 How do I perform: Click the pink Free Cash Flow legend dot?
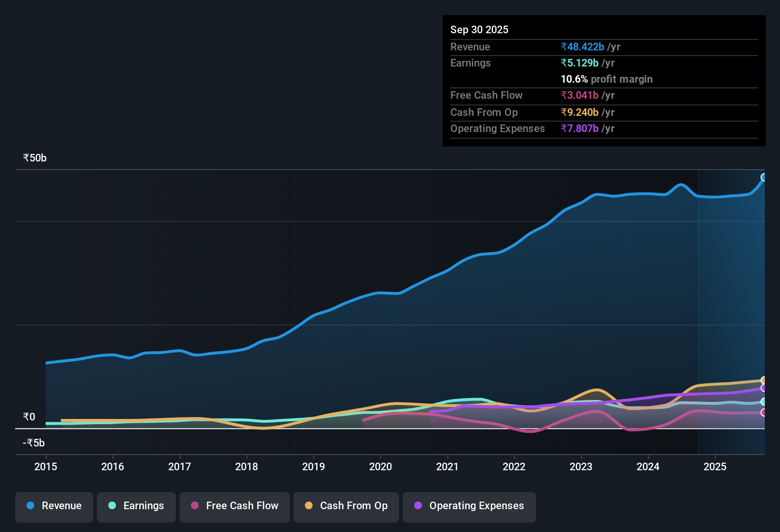[195, 506]
